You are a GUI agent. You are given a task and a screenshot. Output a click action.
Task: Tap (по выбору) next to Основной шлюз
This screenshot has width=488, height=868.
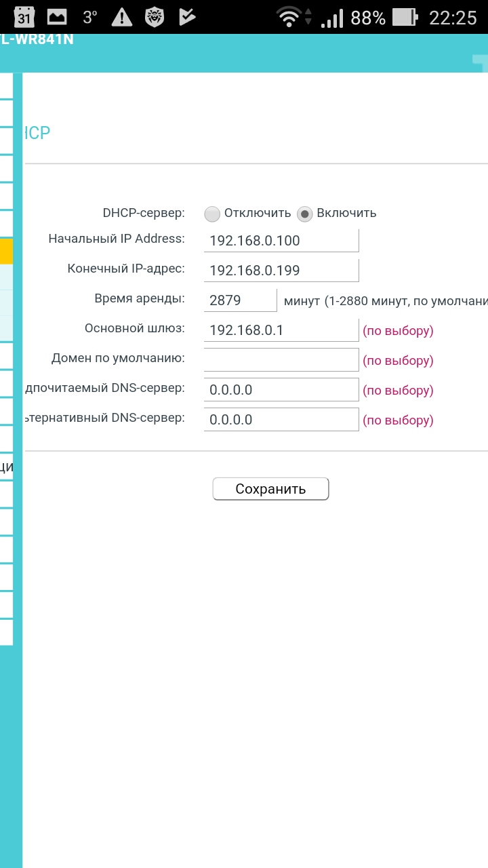(x=398, y=331)
